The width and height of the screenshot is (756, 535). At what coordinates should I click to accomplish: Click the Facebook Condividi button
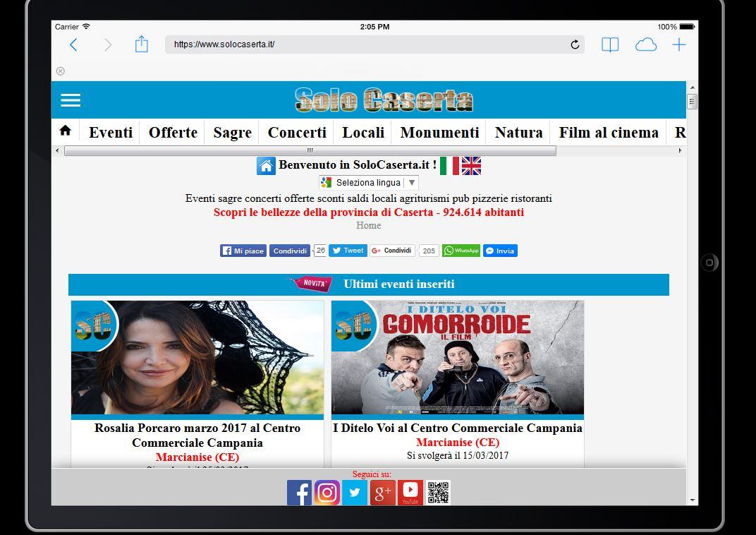coord(290,251)
